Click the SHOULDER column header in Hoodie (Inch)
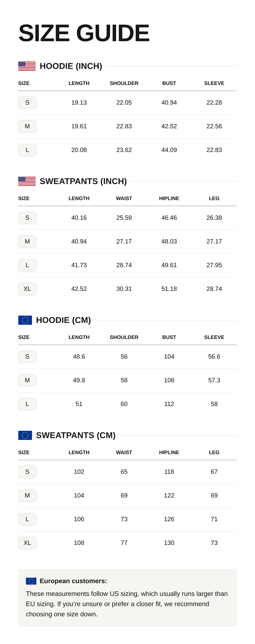This screenshot has width=255, height=644. (x=124, y=83)
